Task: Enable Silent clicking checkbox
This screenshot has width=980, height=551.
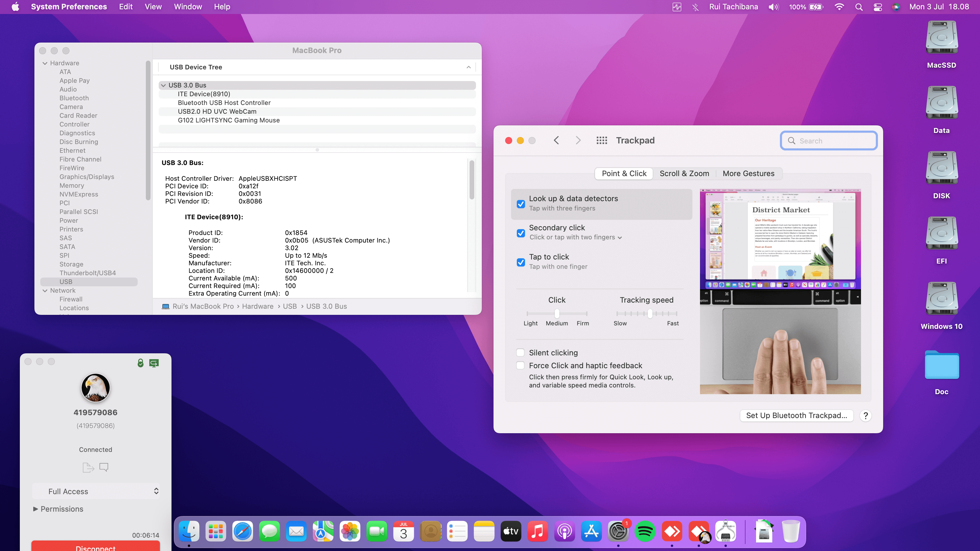Action: click(520, 352)
